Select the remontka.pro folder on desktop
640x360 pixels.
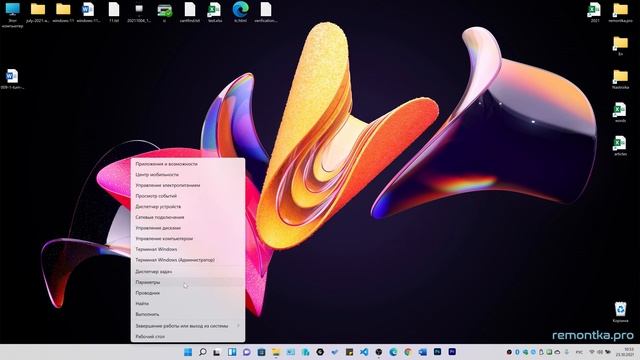coord(620,12)
